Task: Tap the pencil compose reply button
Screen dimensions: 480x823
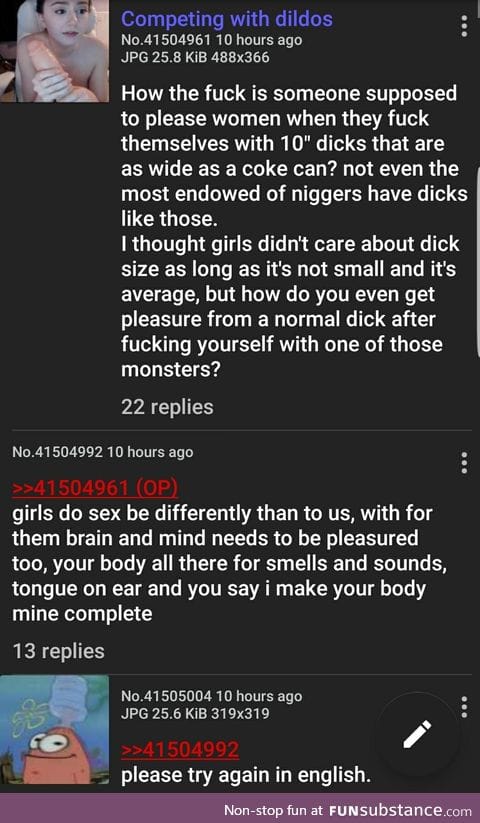Action: (417, 733)
